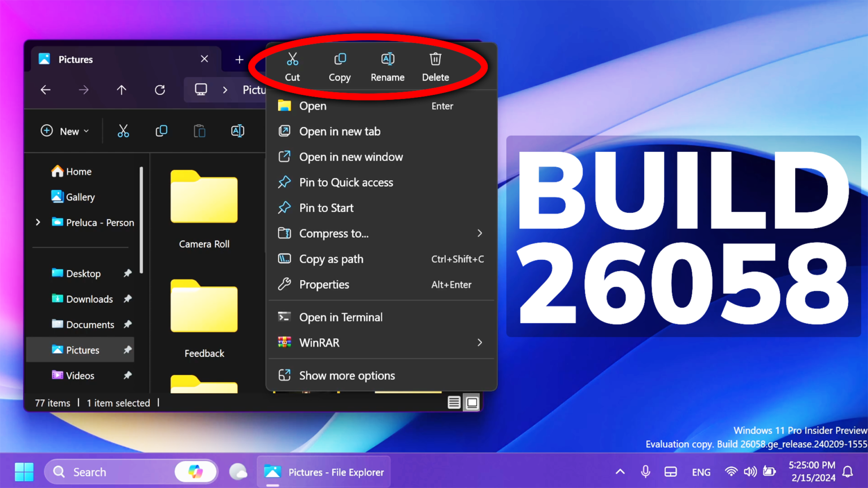Select Rename in the context menu toolbar
Screen dimensions: 868x488
(387, 66)
